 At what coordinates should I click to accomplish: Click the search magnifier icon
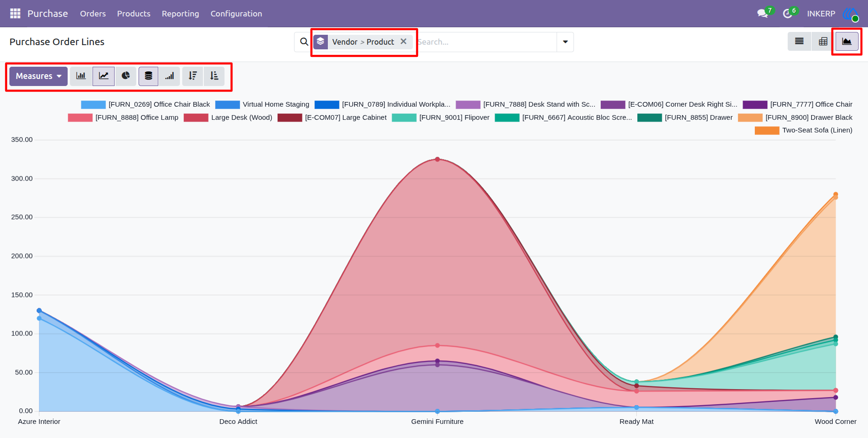click(x=304, y=42)
